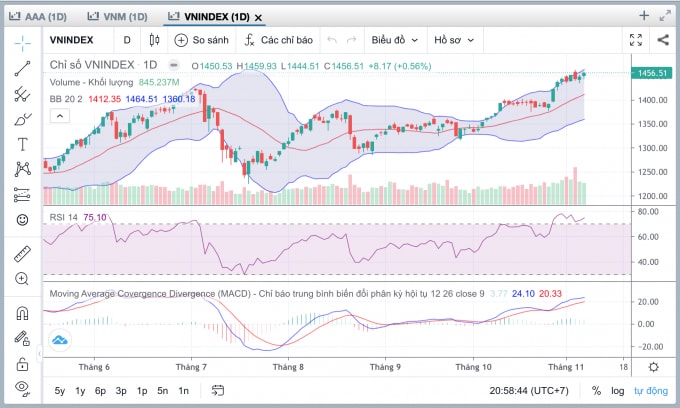Set range to 3p
The width and height of the screenshot is (680, 408).
tap(121, 391)
